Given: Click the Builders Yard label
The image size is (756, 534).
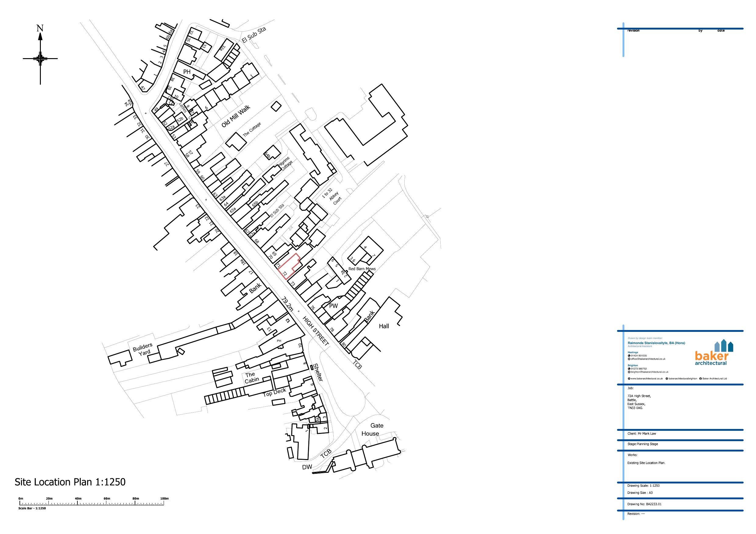Looking at the screenshot, I should point(143,350).
